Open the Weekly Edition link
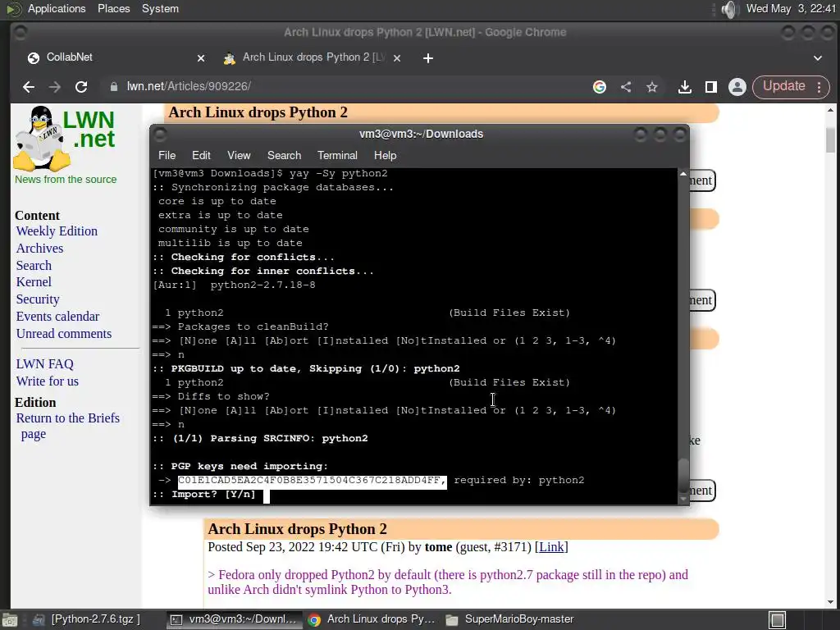The image size is (840, 630). tap(57, 231)
